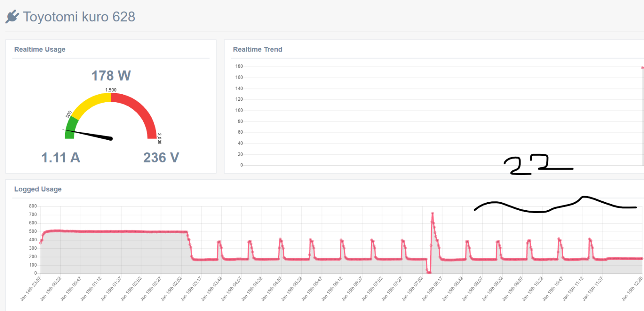
Task: Click the 3,000 gauge label
Action: 159,139
